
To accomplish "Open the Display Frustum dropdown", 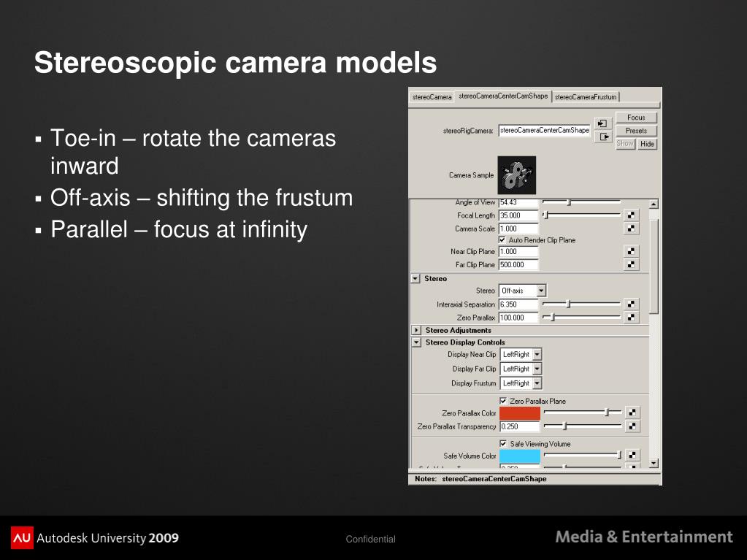I will point(521,383).
